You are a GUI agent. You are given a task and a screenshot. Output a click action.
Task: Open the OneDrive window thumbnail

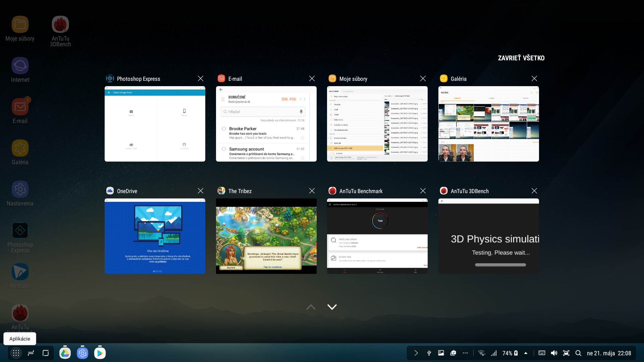pos(155,236)
